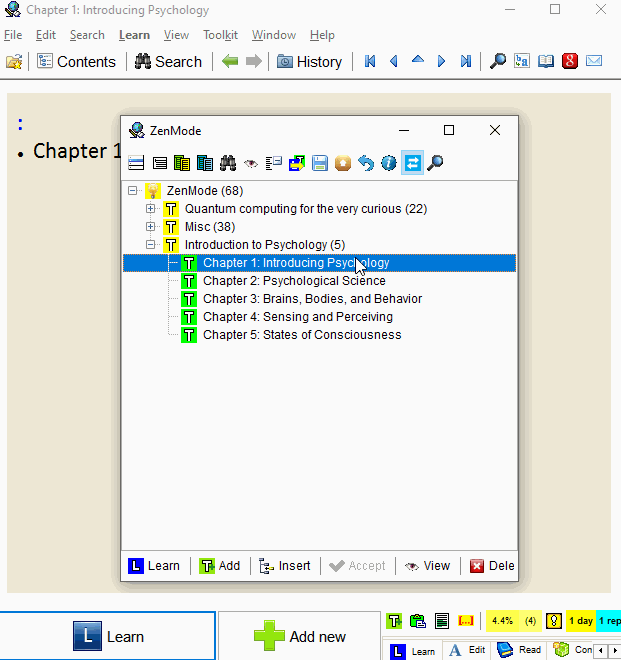Click the blue floppy disk save icon
The height and width of the screenshot is (660, 621).
point(320,163)
